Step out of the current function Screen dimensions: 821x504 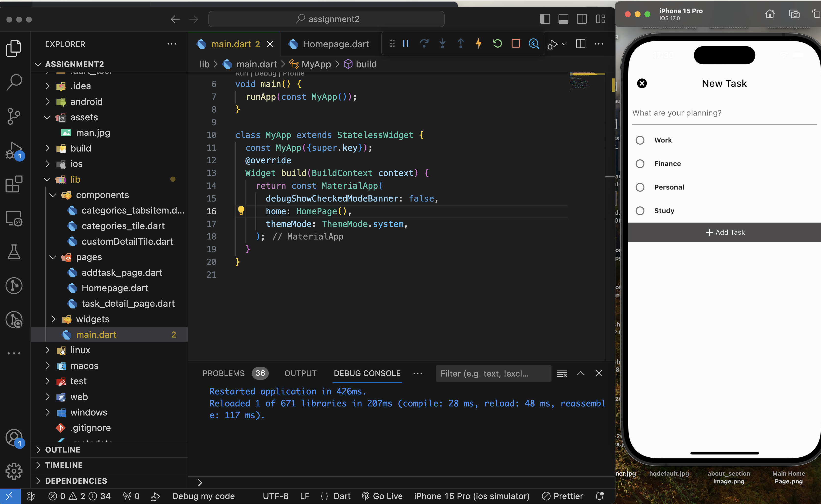coord(461,43)
